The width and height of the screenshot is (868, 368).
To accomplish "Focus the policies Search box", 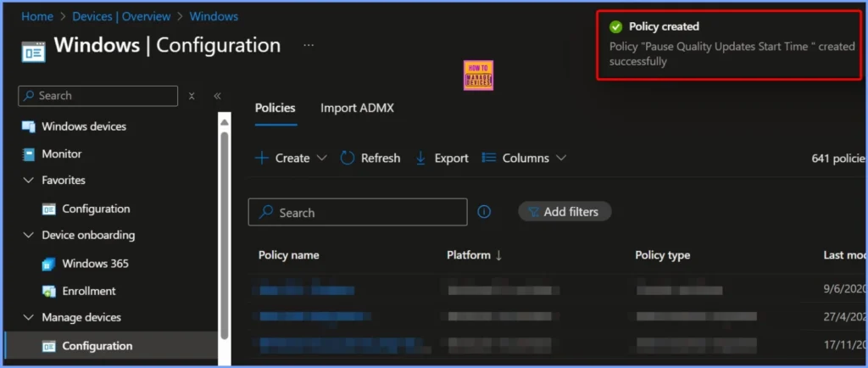I will [x=358, y=212].
